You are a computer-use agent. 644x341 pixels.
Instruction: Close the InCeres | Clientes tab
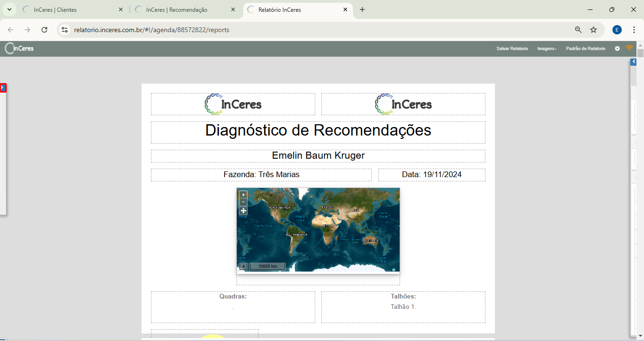pyautogui.click(x=121, y=9)
